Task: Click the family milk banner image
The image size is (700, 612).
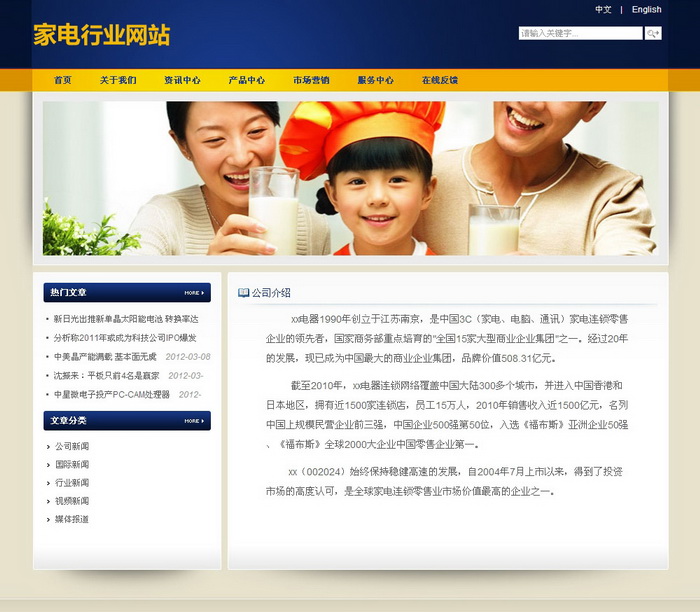Action: coord(350,178)
